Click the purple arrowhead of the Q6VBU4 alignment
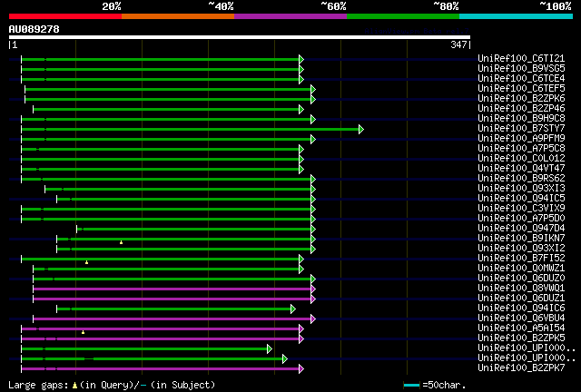Image resolution: width=581 pixels, height=392 pixels. (313, 319)
